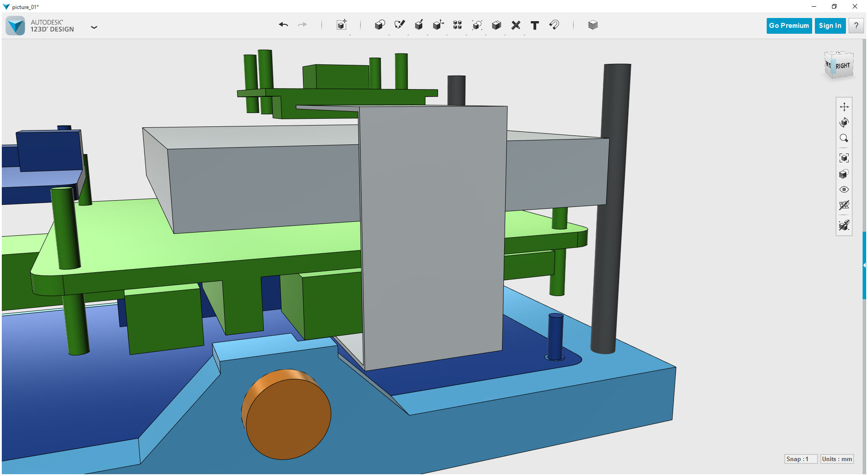Viewport: 868px width, 476px height.
Task: Select the Construct tool
Action: coord(419,26)
